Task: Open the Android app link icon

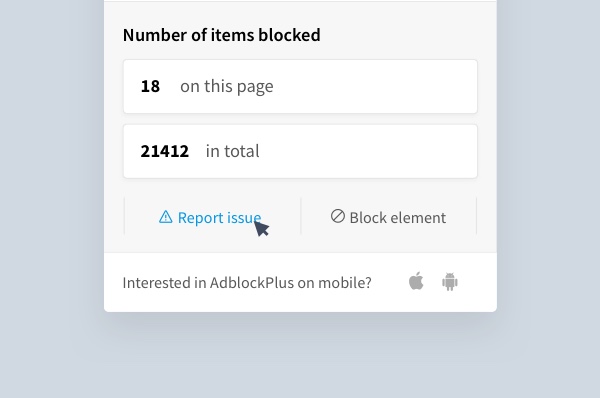Action: (450, 282)
